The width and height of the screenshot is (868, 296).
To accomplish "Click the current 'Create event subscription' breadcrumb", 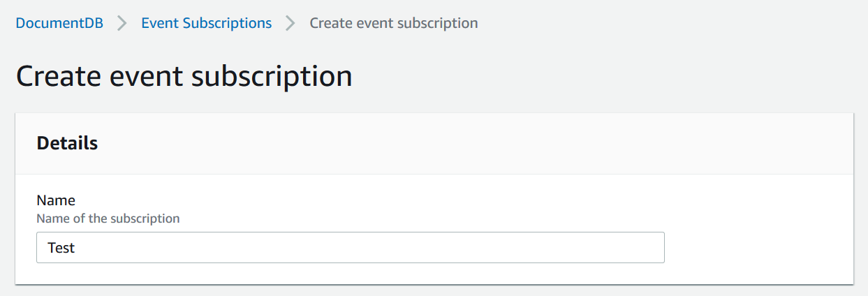I will [393, 23].
